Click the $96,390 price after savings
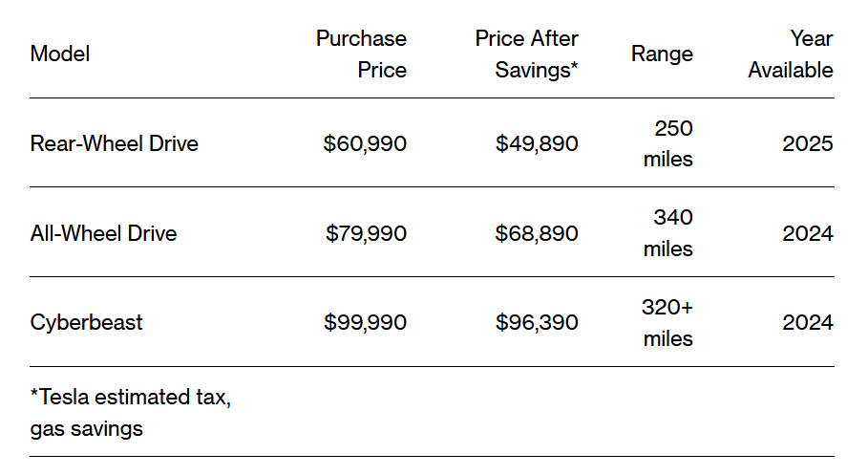868x476 pixels. point(537,322)
